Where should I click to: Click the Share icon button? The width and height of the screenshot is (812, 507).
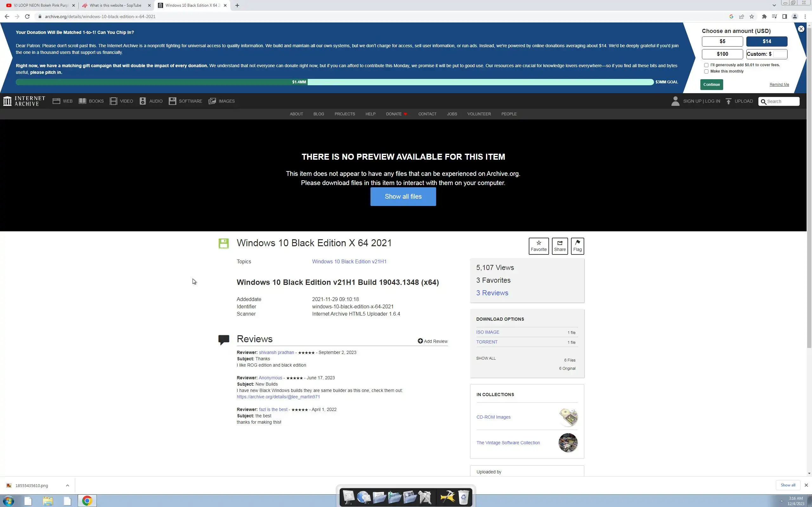coord(560,243)
